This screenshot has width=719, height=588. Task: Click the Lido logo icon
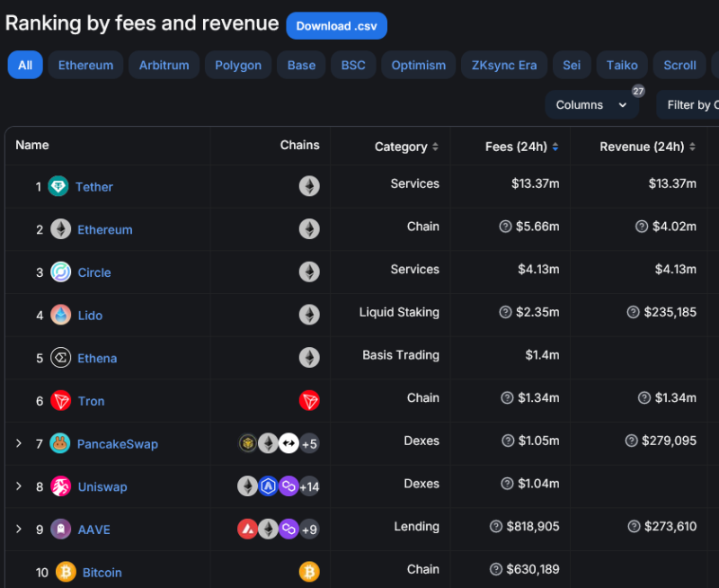pos(60,315)
